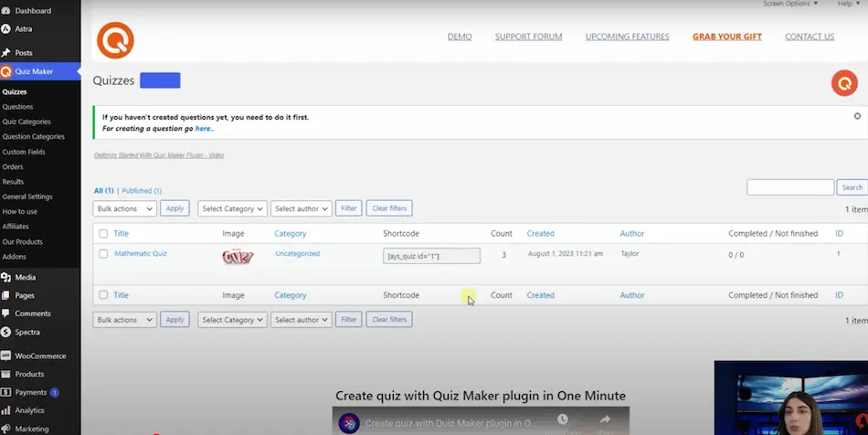The image size is (868, 435).
Task: Click the Dashboard icon in sidebar
Action: tap(5, 11)
